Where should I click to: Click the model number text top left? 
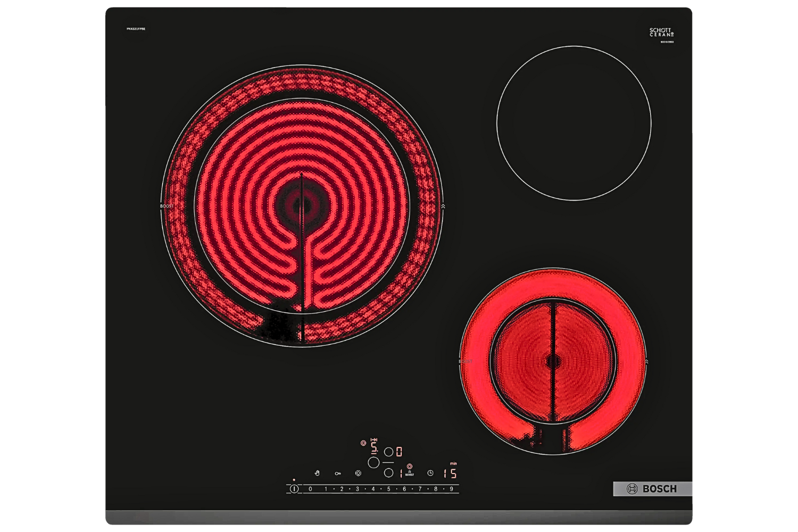click(x=136, y=29)
